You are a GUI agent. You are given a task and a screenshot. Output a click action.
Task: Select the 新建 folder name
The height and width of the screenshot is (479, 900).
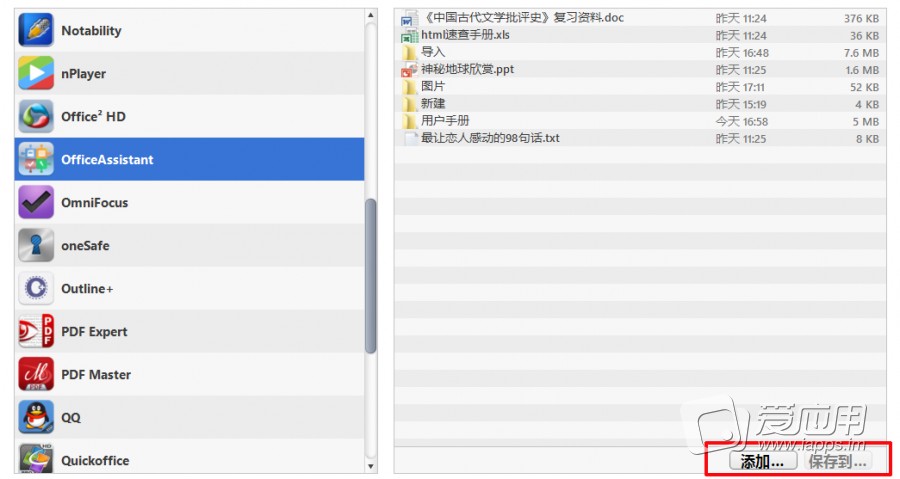pyautogui.click(x=433, y=104)
